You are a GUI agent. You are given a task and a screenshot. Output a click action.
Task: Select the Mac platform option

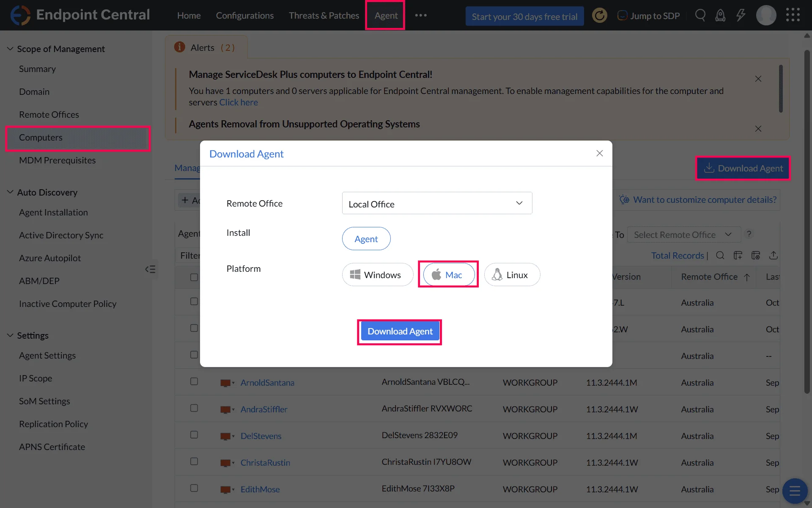pyautogui.click(x=449, y=275)
